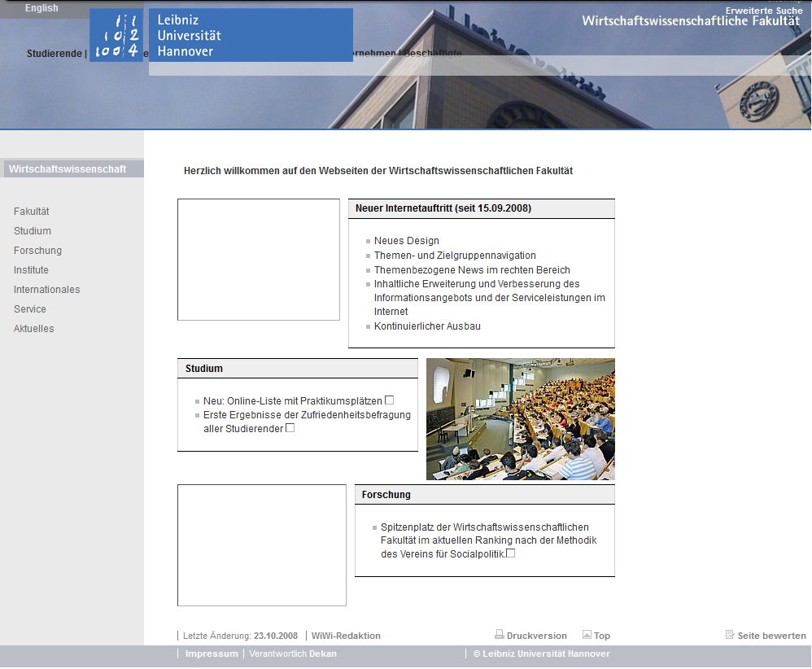Open Forschung in sidebar navigation

[37, 251]
